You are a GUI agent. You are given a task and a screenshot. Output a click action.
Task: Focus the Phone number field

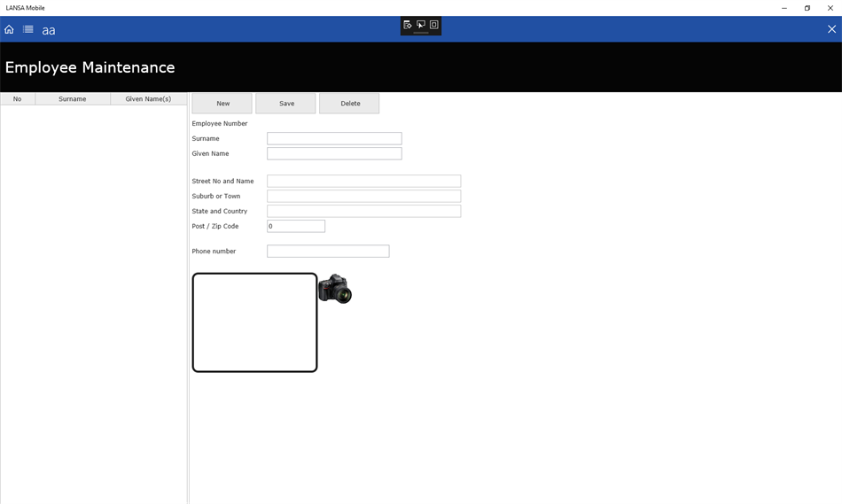click(328, 252)
